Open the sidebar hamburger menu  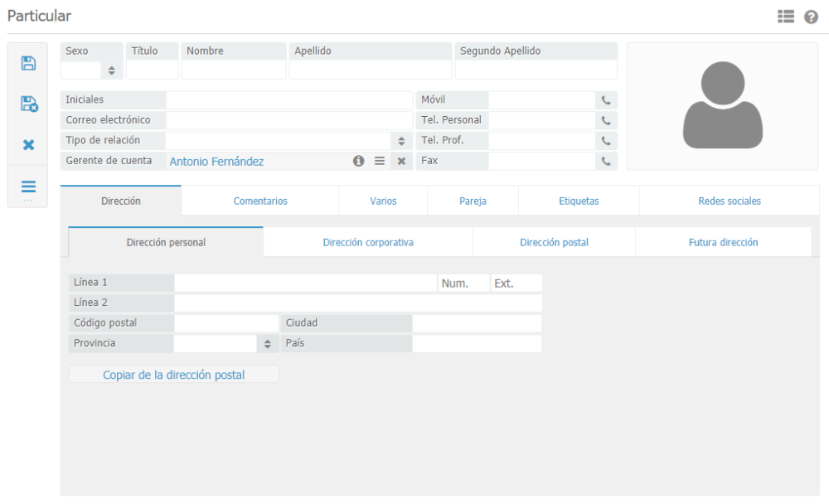tap(28, 187)
